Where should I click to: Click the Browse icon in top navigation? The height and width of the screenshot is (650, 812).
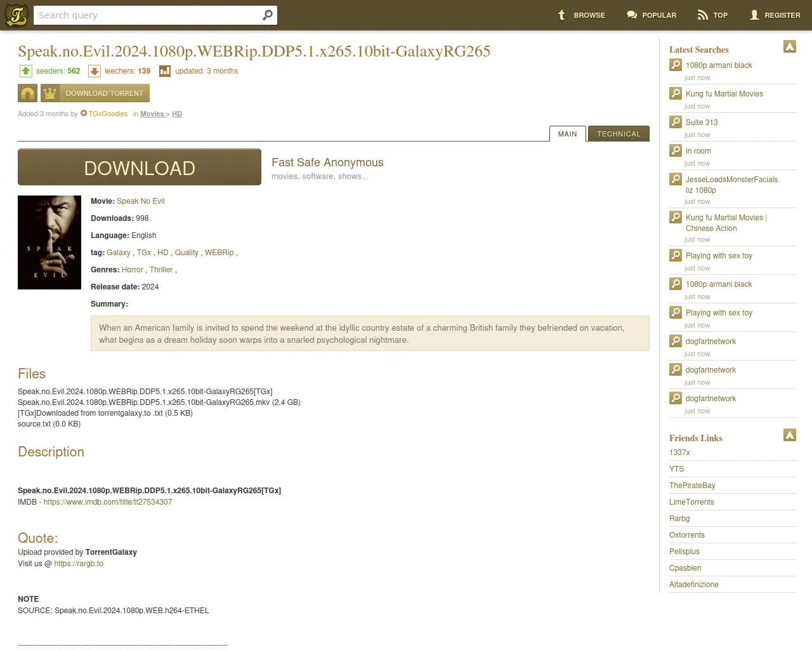point(561,15)
